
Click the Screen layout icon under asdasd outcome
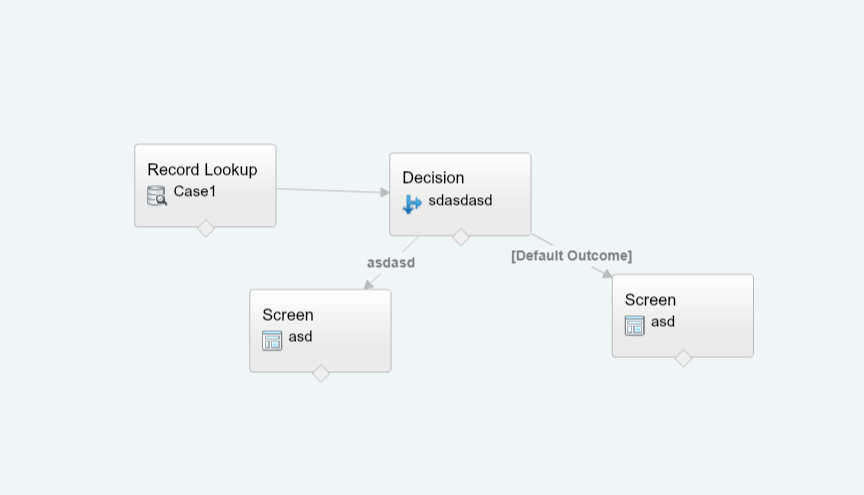click(x=272, y=340)
